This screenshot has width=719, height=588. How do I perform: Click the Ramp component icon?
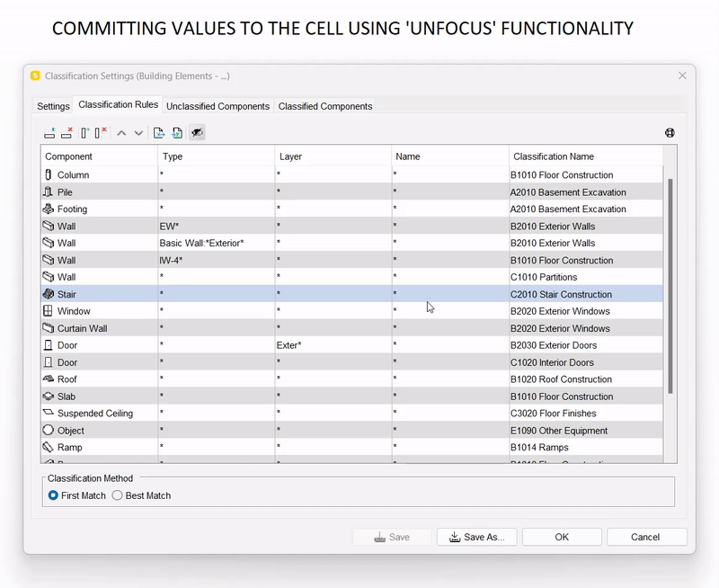pyautogui.click(x=49, y=447)
